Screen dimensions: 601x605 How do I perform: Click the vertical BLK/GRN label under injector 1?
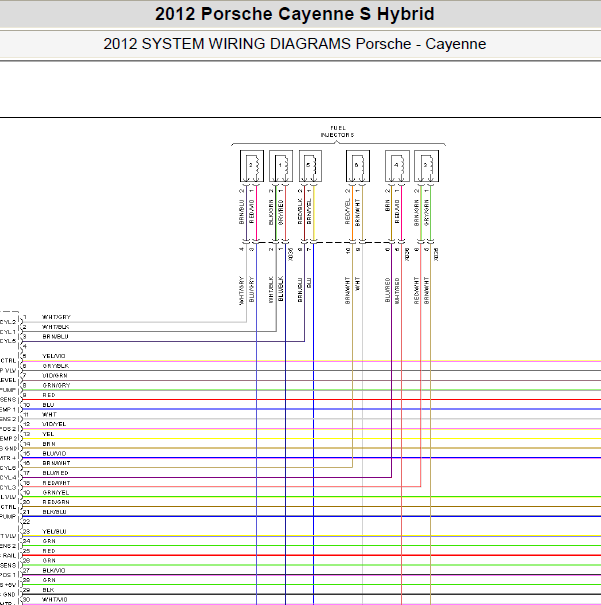[x=271, y=212]
